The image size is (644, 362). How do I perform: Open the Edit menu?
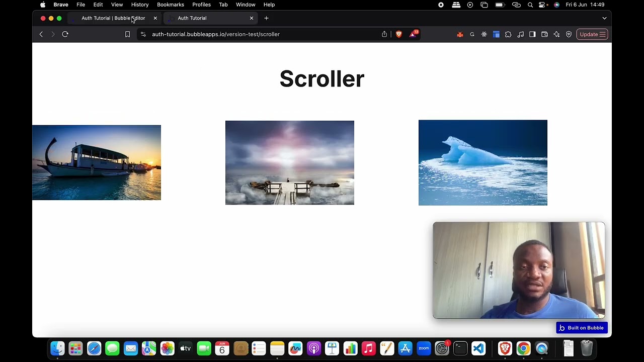pyautogui.click(x=98, y=5)
